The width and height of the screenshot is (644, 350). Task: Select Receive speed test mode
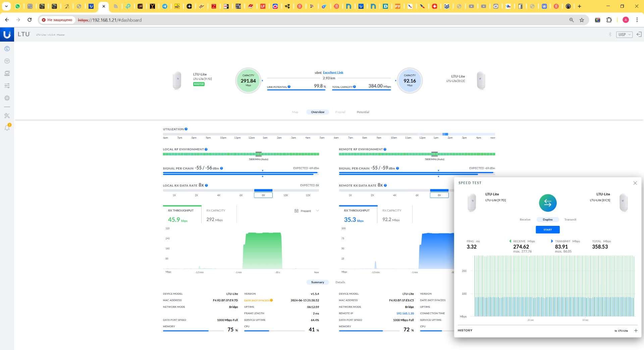click(525, 219)
